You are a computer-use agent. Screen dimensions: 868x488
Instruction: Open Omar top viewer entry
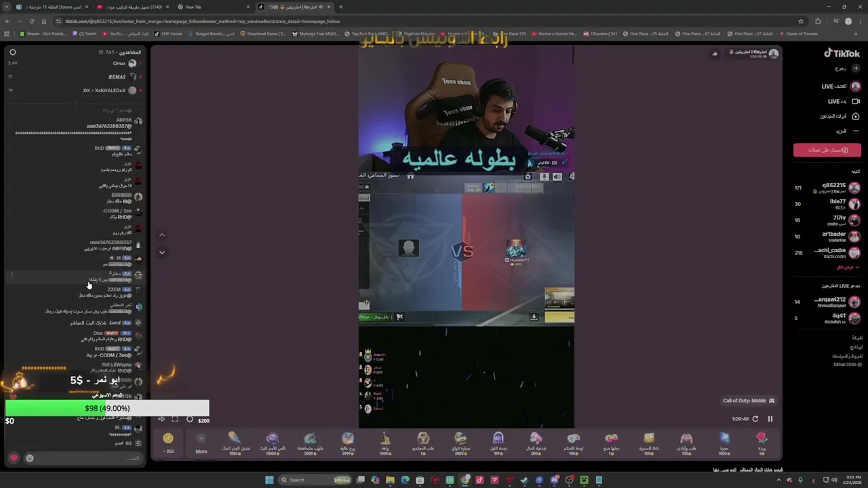[73, 63]
